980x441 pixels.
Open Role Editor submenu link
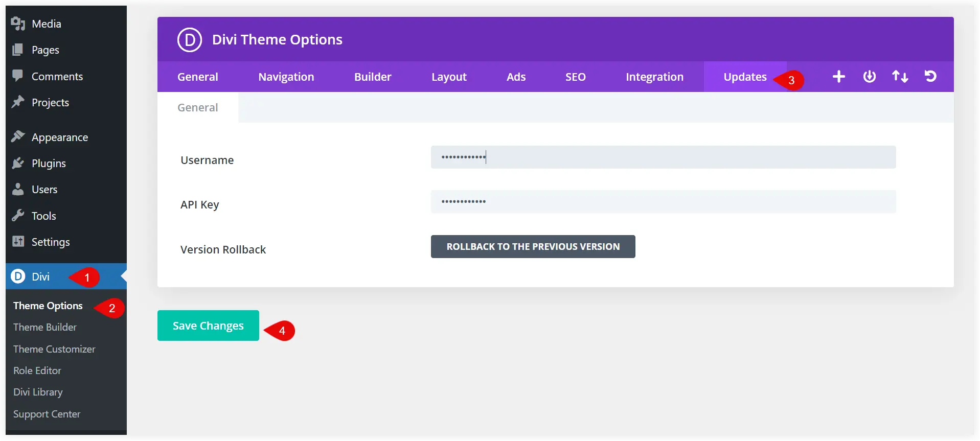(37, 370)
